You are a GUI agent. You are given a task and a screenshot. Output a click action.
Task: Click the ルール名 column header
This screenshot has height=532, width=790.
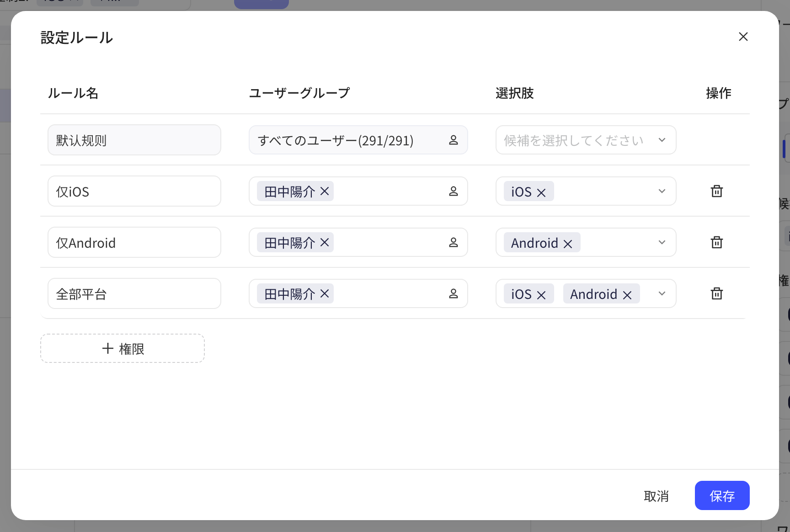(x=73, y=93)
